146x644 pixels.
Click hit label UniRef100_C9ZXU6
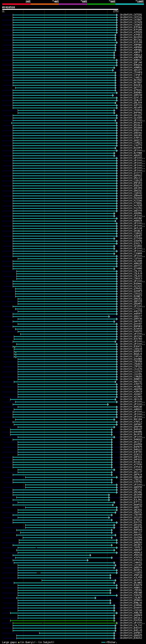[x=131, y=610]
